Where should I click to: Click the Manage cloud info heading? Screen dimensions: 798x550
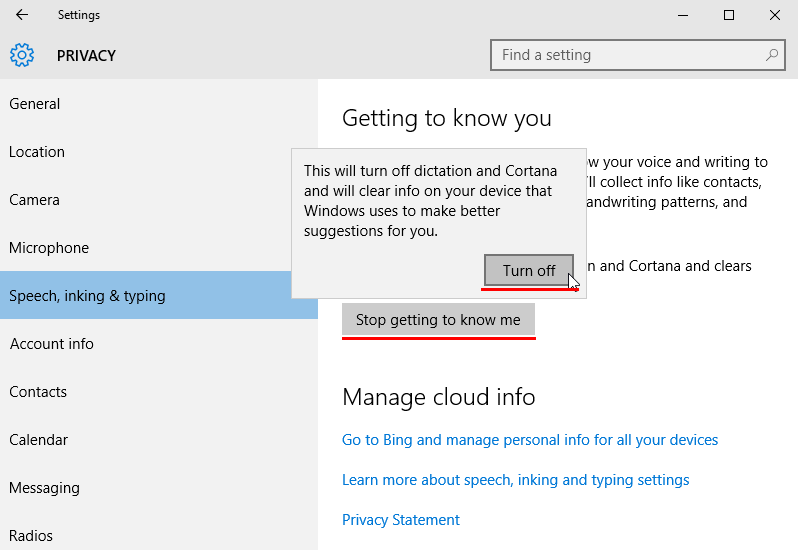coord(439,397)
